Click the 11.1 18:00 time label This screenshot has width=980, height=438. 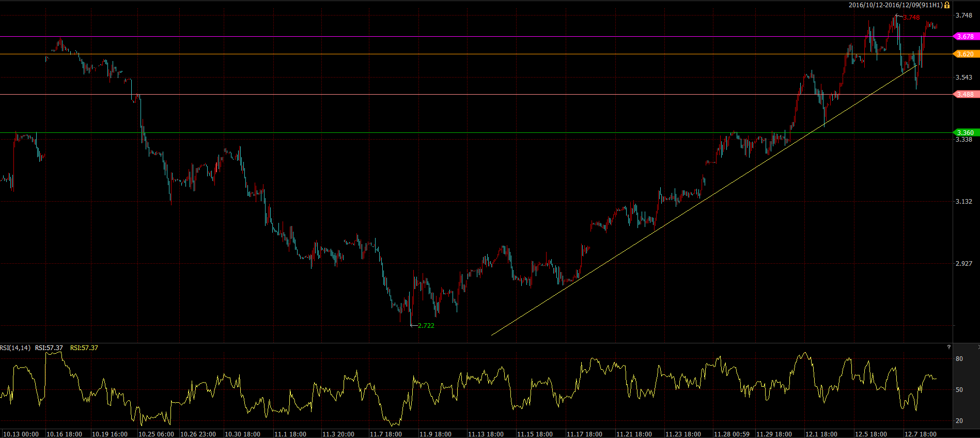[290, 434]
